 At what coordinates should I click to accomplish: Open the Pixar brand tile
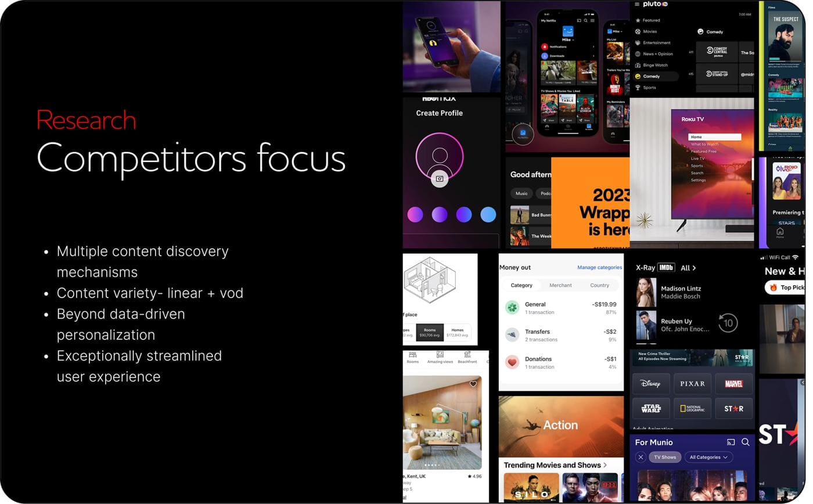point(692,384)
